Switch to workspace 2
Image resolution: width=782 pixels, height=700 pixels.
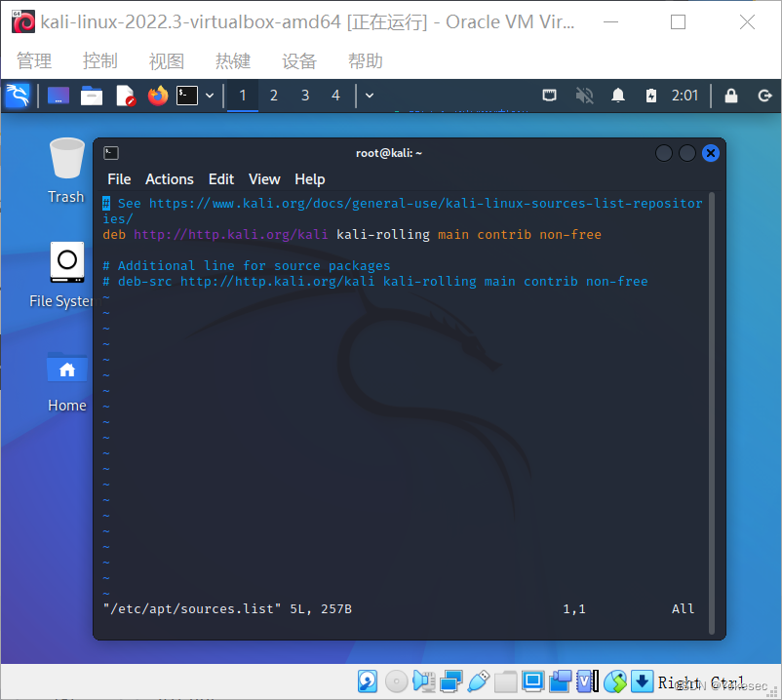(274, 96)
